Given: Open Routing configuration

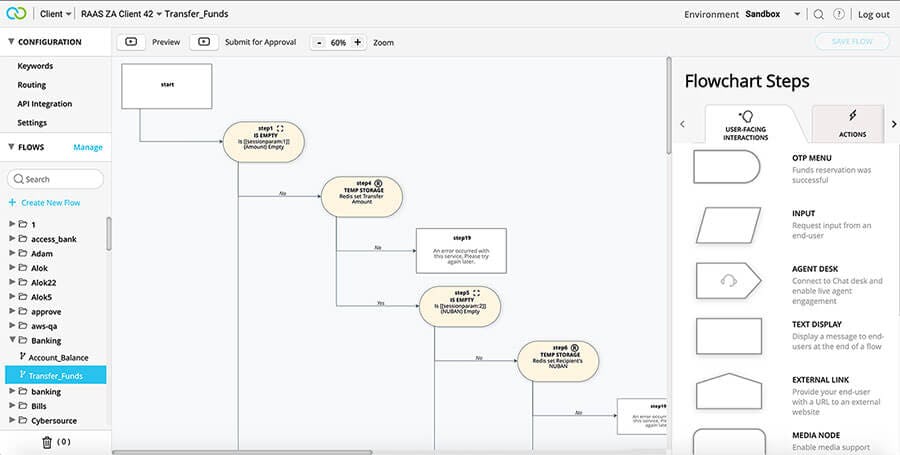Looking at the screenshot, I should tap(32, 85).
